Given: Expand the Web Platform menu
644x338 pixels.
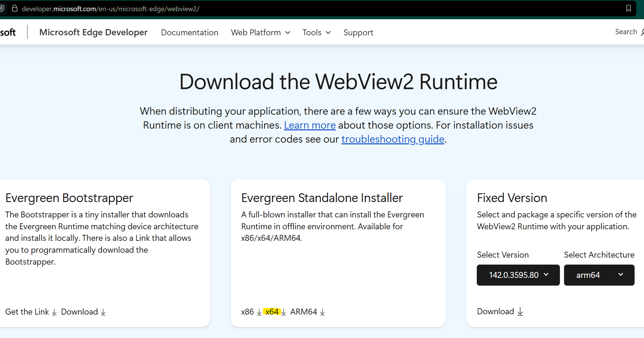Looking at the screenshot, I should (260, 33).
